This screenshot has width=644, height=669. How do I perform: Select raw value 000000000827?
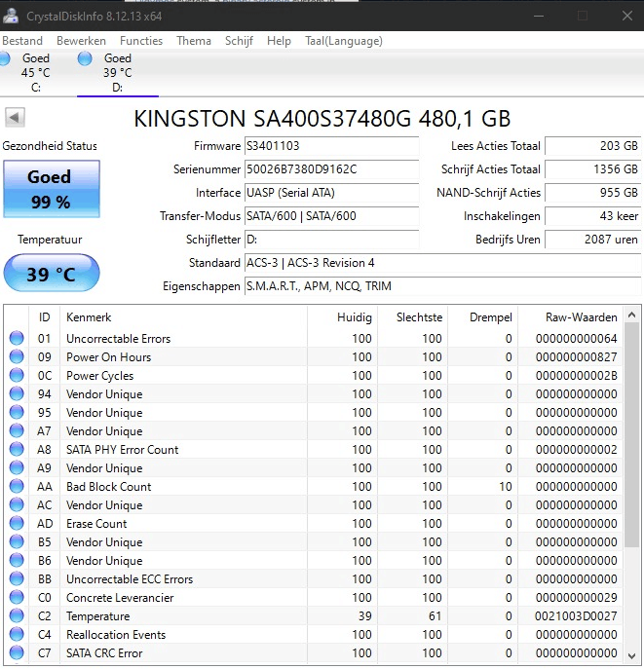point(576,357)
